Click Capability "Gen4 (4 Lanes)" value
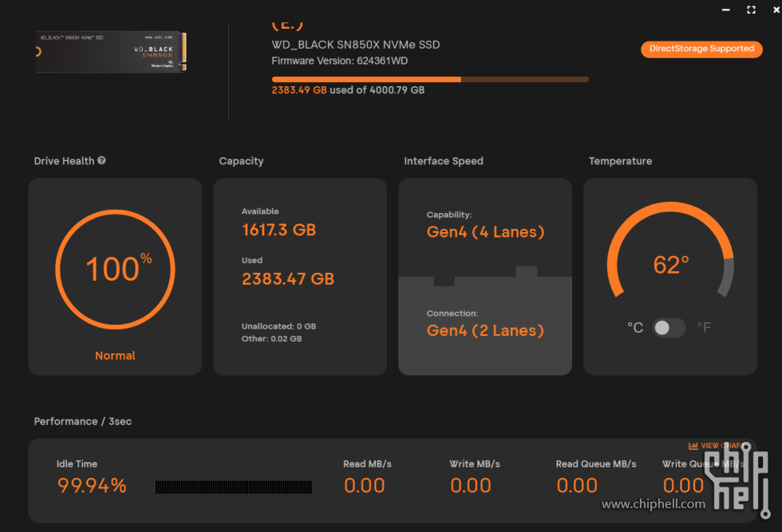Image resolution: width=782 pixels, height=532 pixels. point(485,232)
